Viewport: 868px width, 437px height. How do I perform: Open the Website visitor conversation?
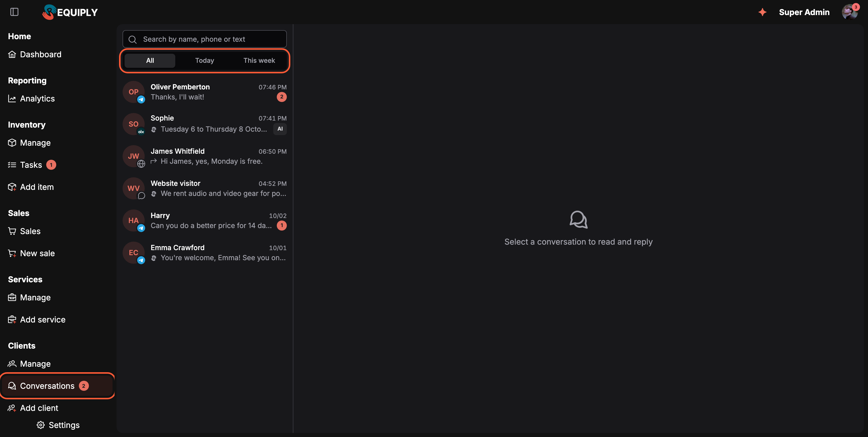[204, 188]
